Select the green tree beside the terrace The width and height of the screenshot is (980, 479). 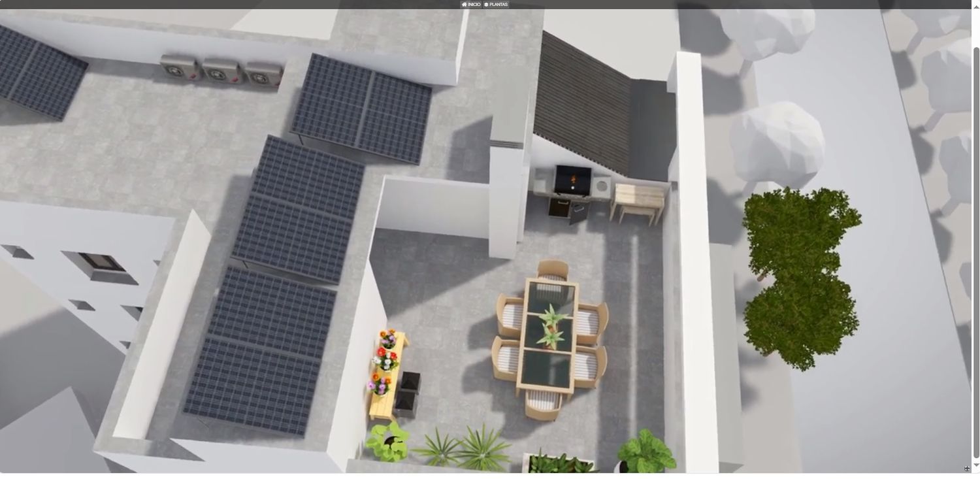coord(800,274)
